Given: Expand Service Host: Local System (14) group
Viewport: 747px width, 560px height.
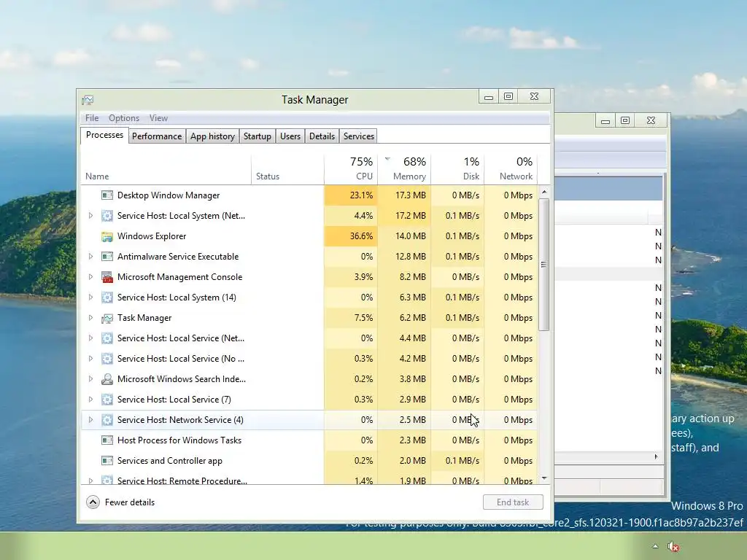Looking at the screenshot, I should point(90,297).
